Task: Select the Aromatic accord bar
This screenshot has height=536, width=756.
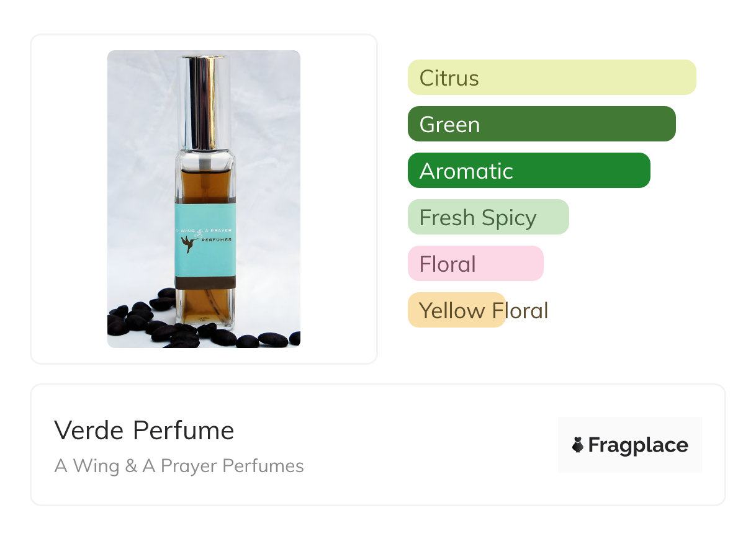Action: [x=528, y=171]
